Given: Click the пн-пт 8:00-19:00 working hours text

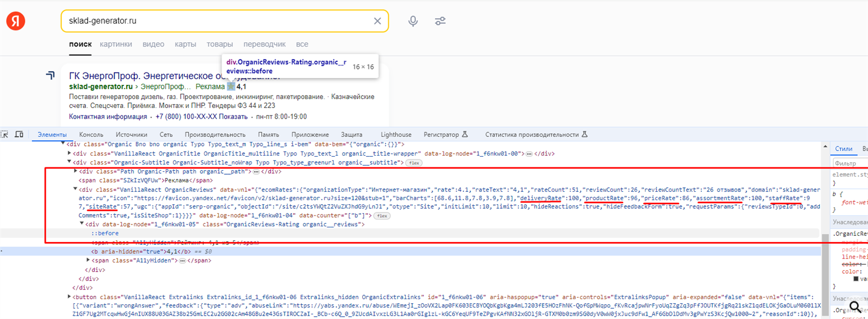Looking at the screenshot, I should [x=282, y=117].
